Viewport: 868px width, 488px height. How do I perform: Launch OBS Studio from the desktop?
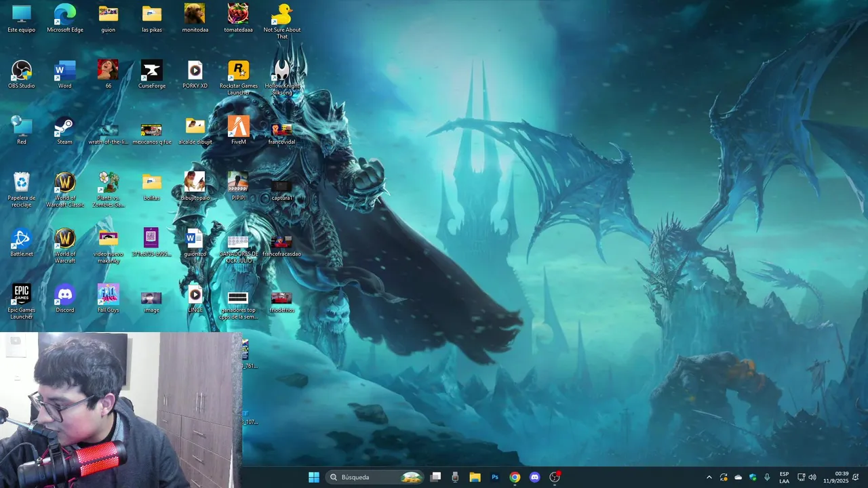22,75
